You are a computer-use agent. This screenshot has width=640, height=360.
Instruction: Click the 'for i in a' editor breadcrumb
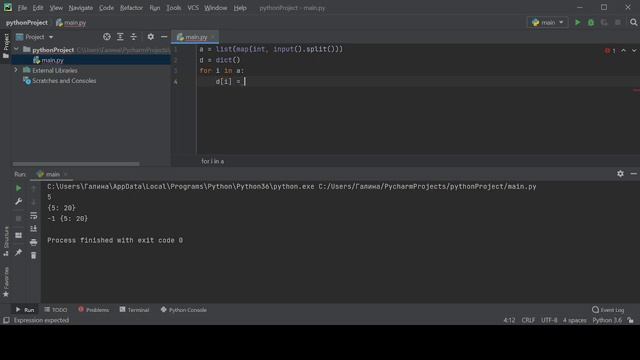pyautogui.click(x=212, y=161)
